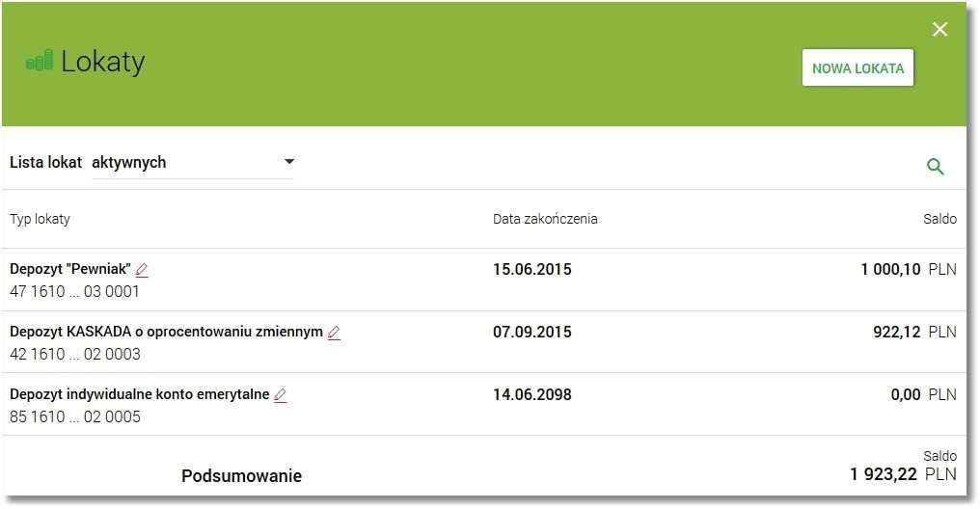Image resolution: width=980 pixels, height=509 pixels.
Task: Click end date 15.06.2015
Action: pos(531,269)
